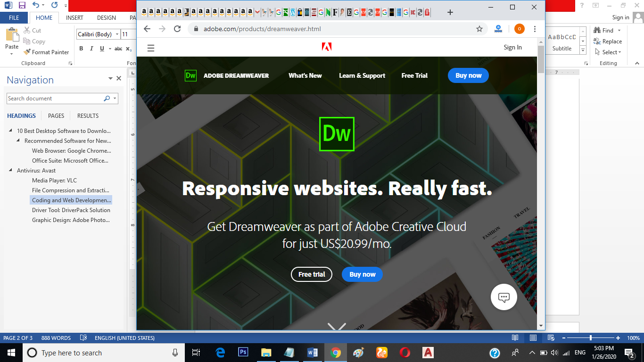The image size is (644, 362).
Task: Switch to PAGES tab in Navigation pane
Action: (56, 116)
